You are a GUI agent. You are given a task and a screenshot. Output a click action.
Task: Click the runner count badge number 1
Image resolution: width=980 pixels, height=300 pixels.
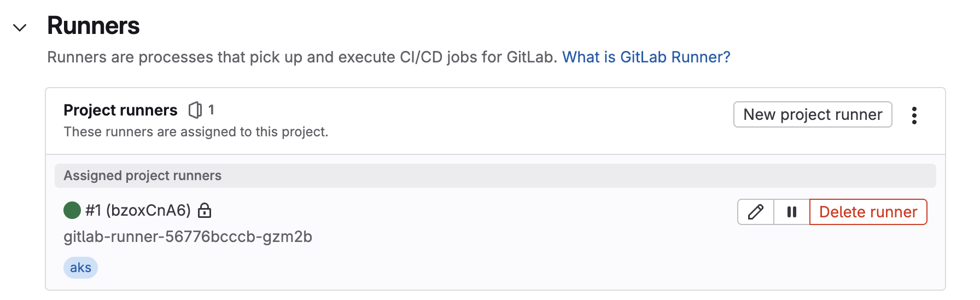(x=211, y=110)
